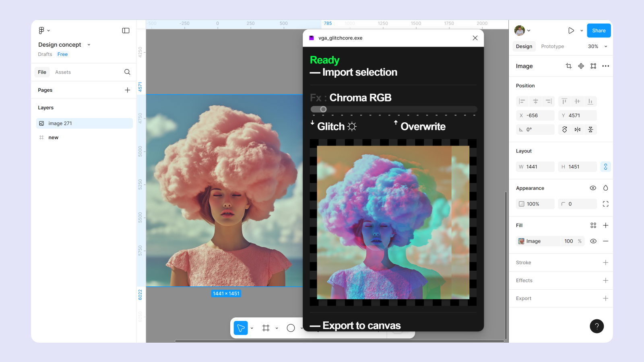Switch to the Assets tab

(63, 72)
